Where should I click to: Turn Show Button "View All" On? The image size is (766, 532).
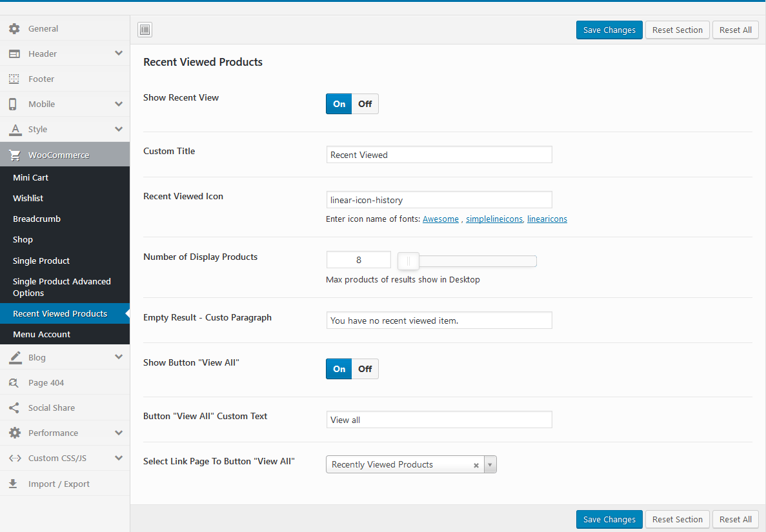339,369
